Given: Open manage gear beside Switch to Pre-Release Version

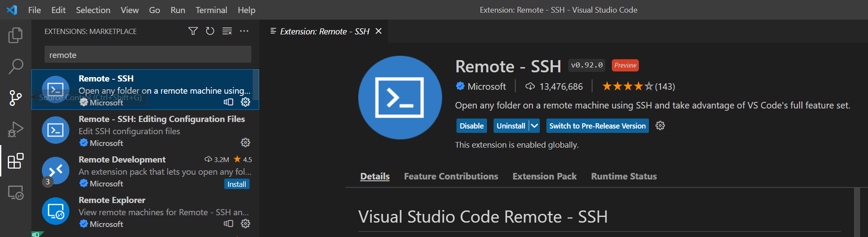Looking at the screenshot, I should pos(660,125).
